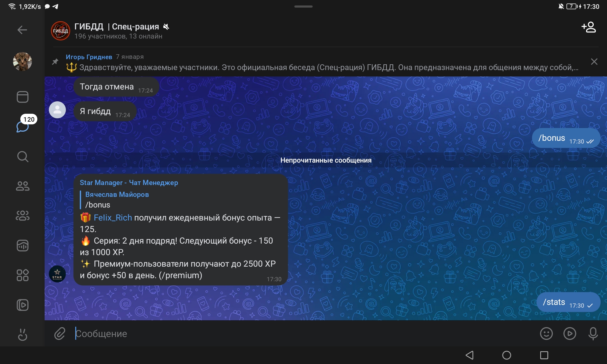This screenshot has height=364, width=607.
Task: Click the Felix_Rich user link
Action: pyautogui.click(x=113, y=218)
